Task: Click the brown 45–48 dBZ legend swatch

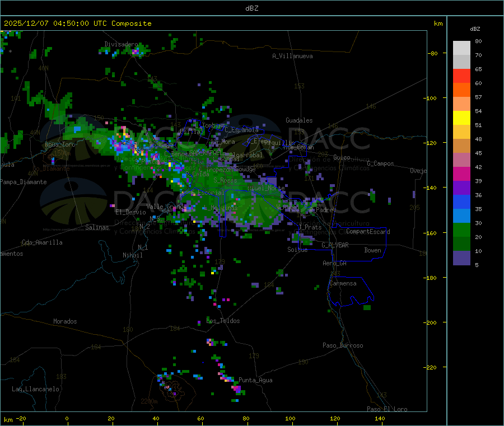Action: 461,146
